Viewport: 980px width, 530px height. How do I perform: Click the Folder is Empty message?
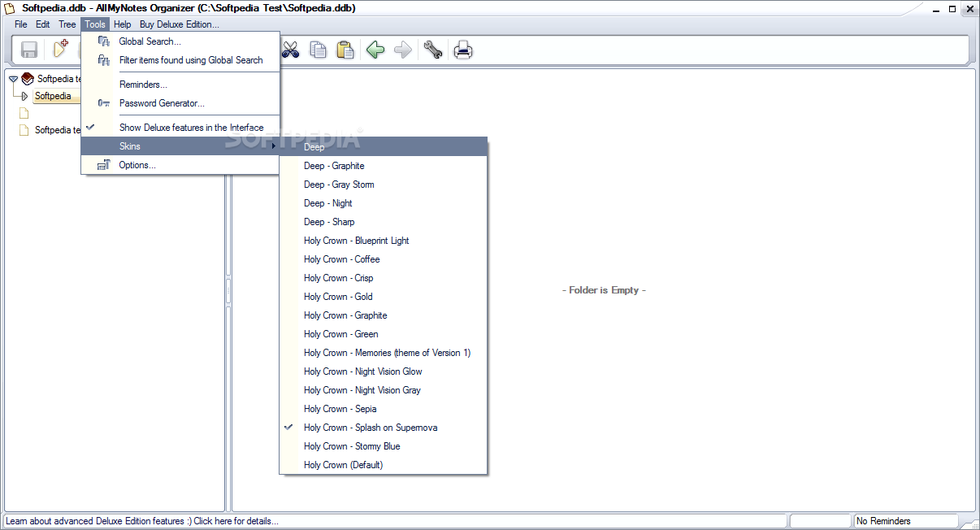tap(604, 290)
